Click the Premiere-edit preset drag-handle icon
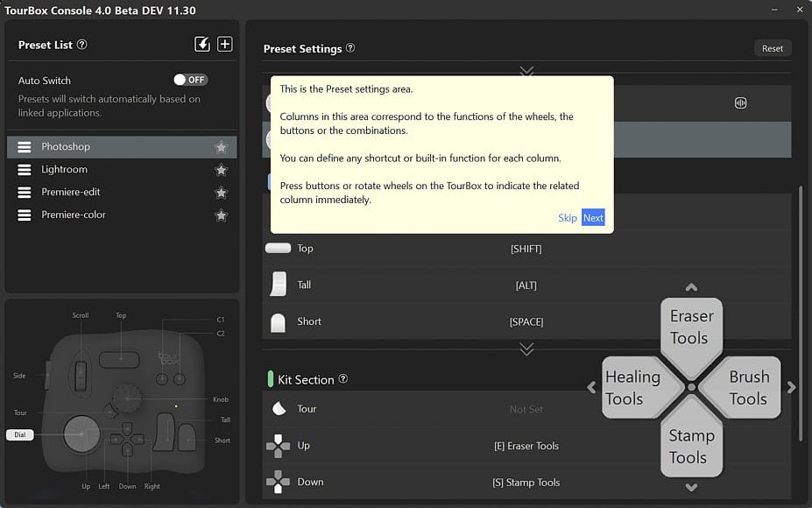 click(x=25, y=192)
